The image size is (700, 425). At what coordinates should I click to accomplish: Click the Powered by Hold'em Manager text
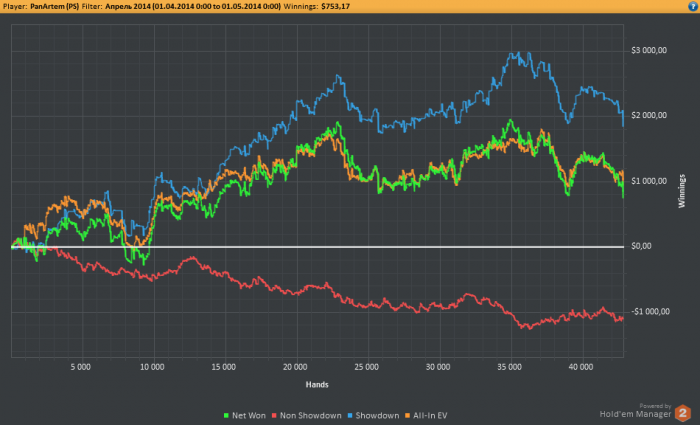(635, 411)
